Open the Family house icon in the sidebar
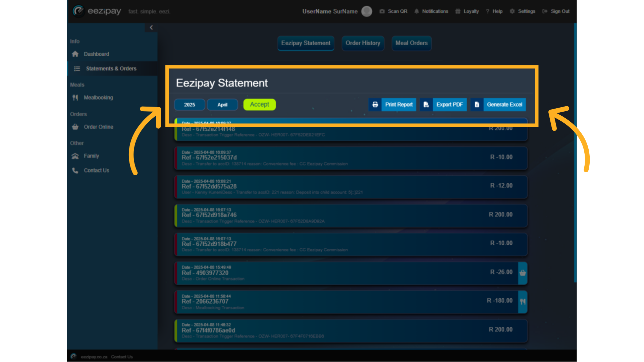The height and width of the screenshot is (362, 644). tap(75, 156)
